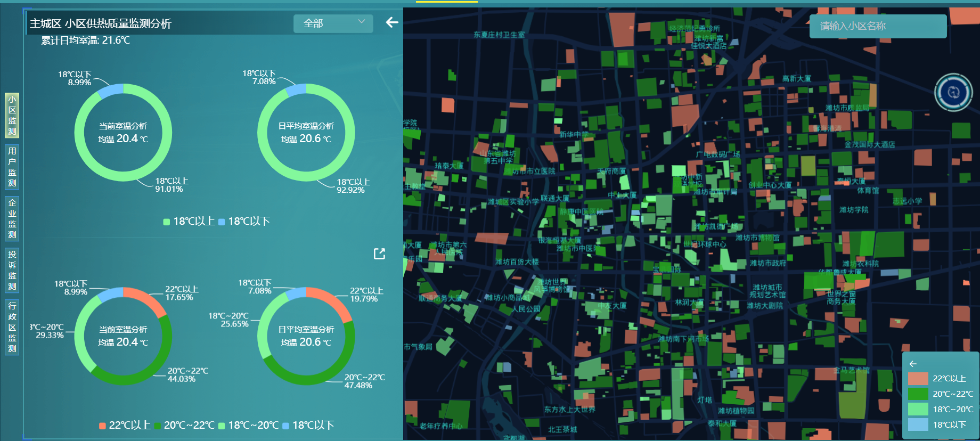Click the back arrow in panel header

coord(392,22)
